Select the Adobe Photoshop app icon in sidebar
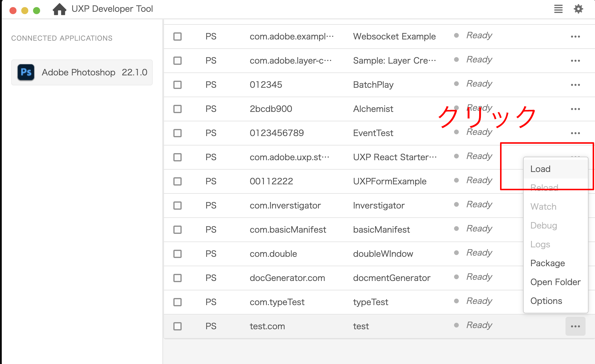Screen dimensions: 595x364 coord(26,72)
